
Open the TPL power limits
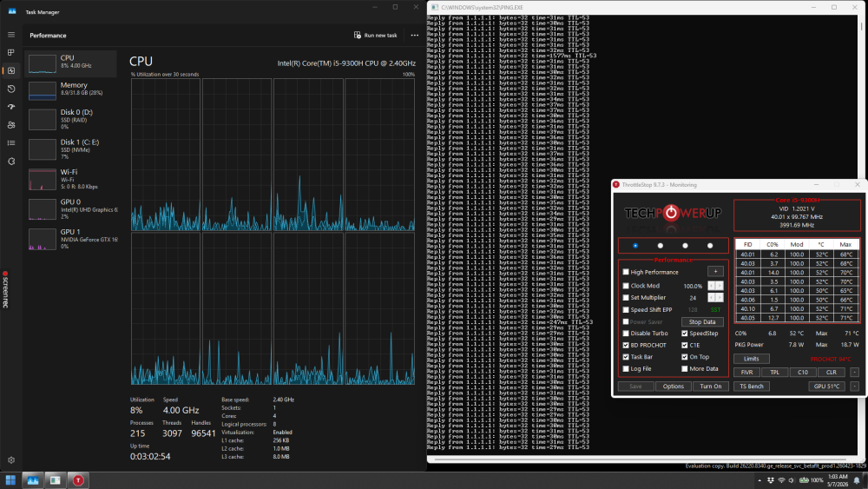coord(774,372)
